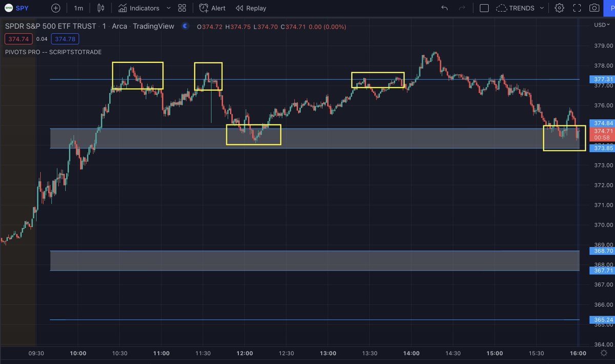The width and height of the screenshot is (615, 364).
Task: Click the 379.00 price scale value
Action: click(x=604, y=46)
